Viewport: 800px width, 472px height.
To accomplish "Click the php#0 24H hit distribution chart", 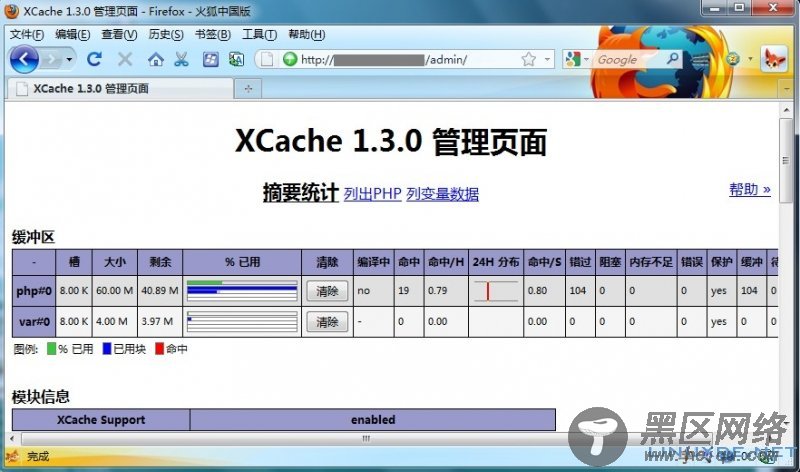I will [x=496, y=291].
